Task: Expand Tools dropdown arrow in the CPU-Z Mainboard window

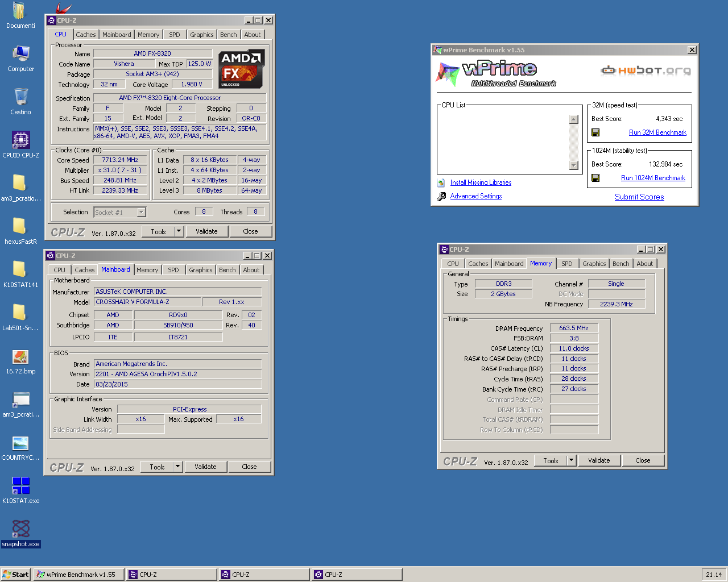Action: tap(177, 467)
